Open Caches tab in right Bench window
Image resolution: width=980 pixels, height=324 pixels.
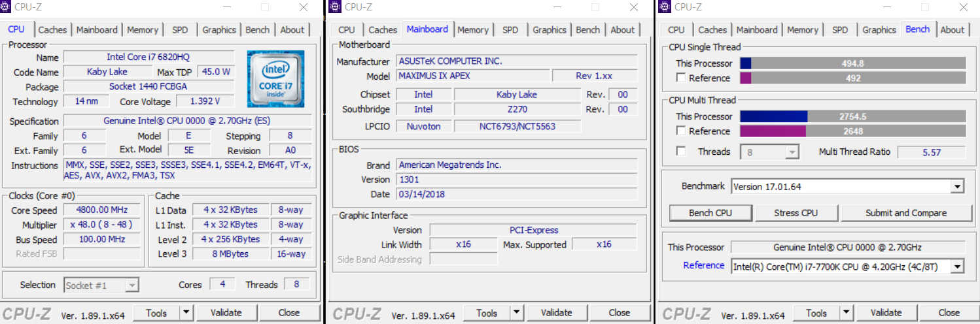[x=712, y=30]
